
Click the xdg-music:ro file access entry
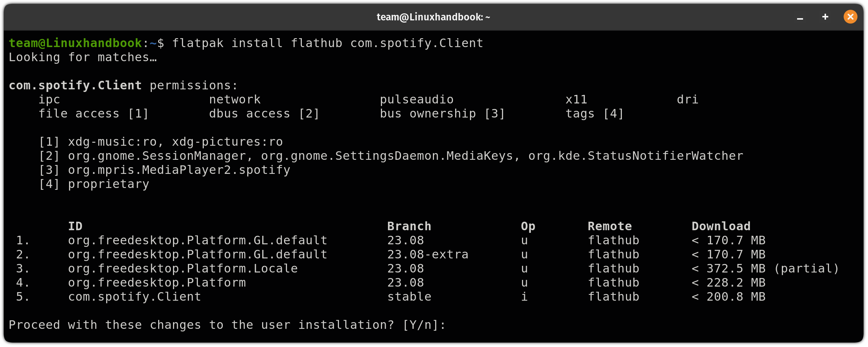pos(174,141)
